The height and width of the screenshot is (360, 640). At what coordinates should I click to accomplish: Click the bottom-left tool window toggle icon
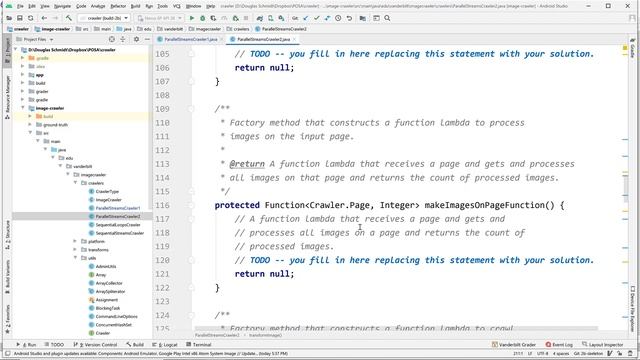tap(7, 353)
